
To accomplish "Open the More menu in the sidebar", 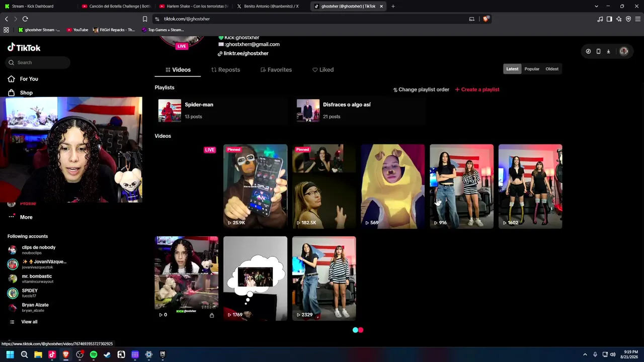I will tap(20, 217).
